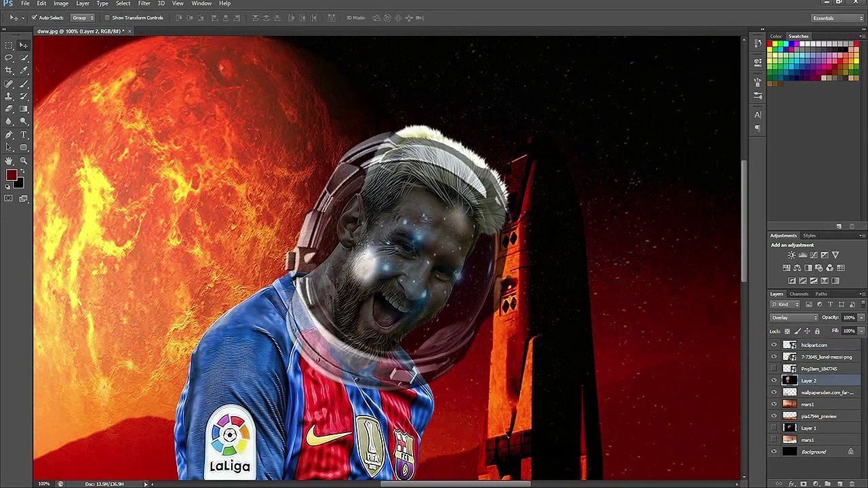Delete layer with trash icon
The image size is (868, 488).
click(851, 484)
